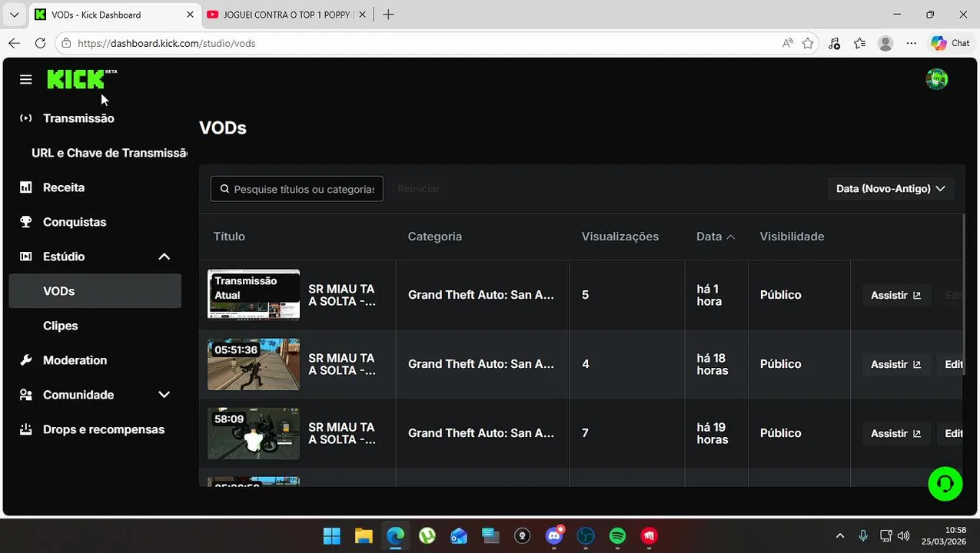Screen dimensions: 980x553
Task: Reload the page
Action: [40, 43]
